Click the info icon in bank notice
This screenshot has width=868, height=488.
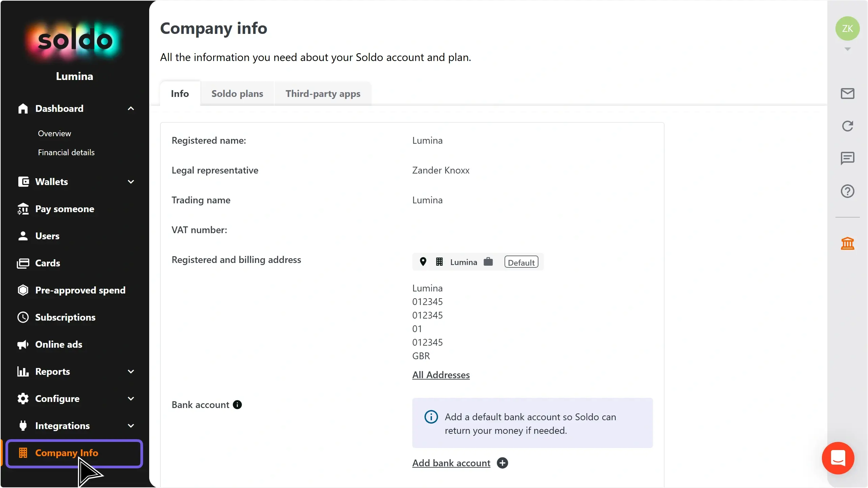pyautogui.click(x=431, y=417)
